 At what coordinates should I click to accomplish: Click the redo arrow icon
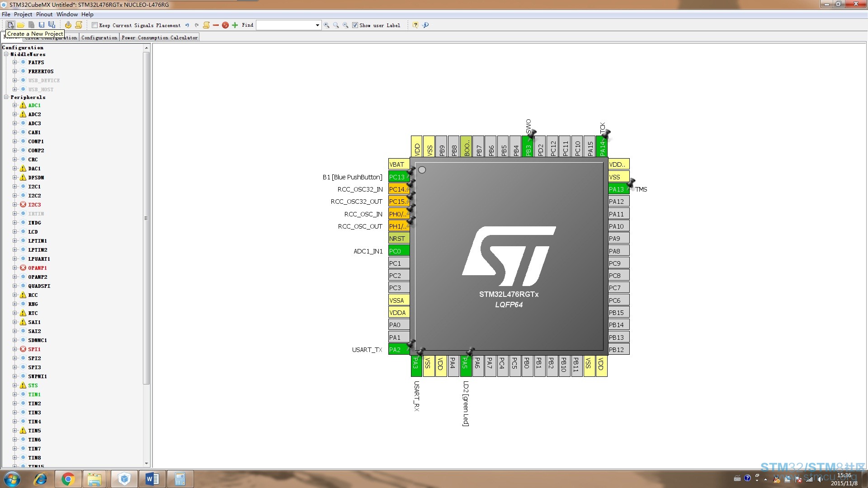pyautogui.click(x=197, y=25)
